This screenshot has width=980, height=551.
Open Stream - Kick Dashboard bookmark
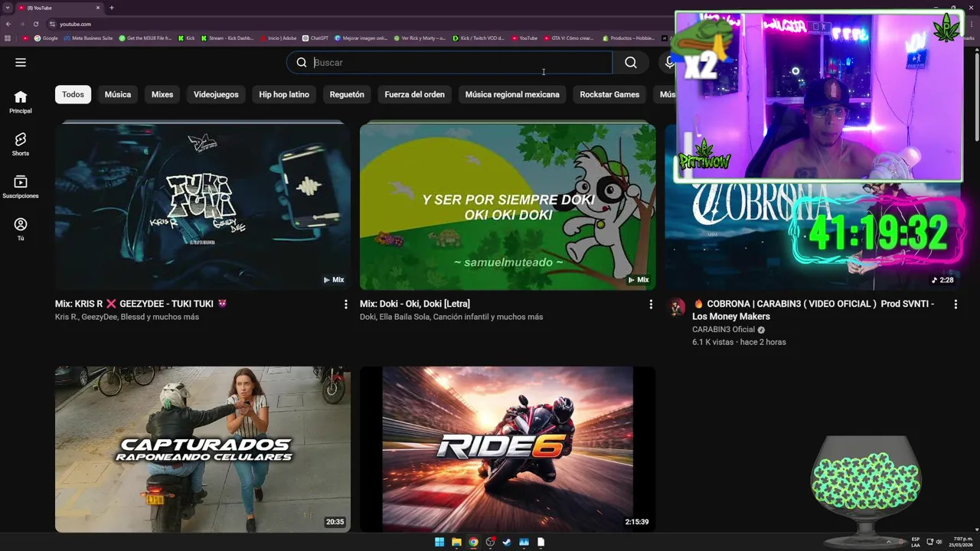point(227,38)
